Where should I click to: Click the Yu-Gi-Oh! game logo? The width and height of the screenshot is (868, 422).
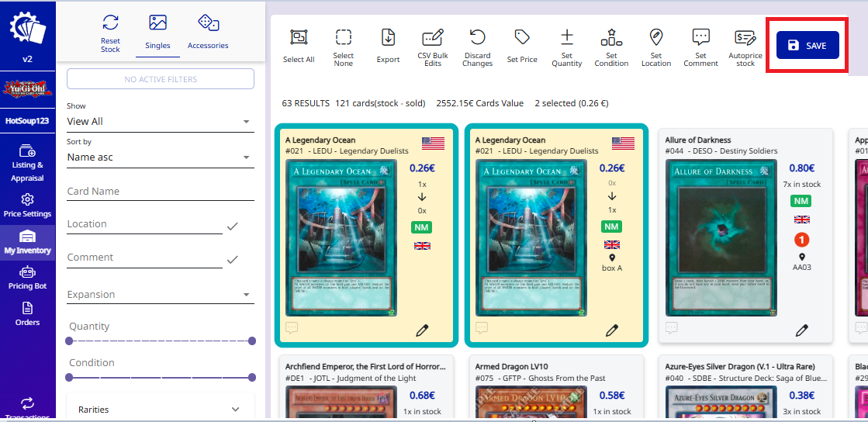click(28, 89)
